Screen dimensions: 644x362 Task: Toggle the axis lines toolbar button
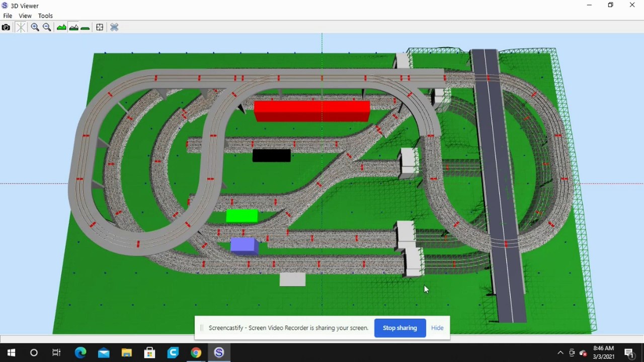coord(21,27)
